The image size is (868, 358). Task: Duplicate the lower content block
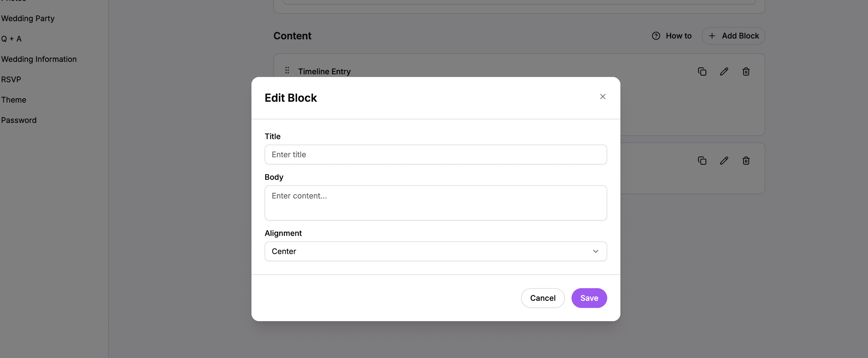[702, 161]
